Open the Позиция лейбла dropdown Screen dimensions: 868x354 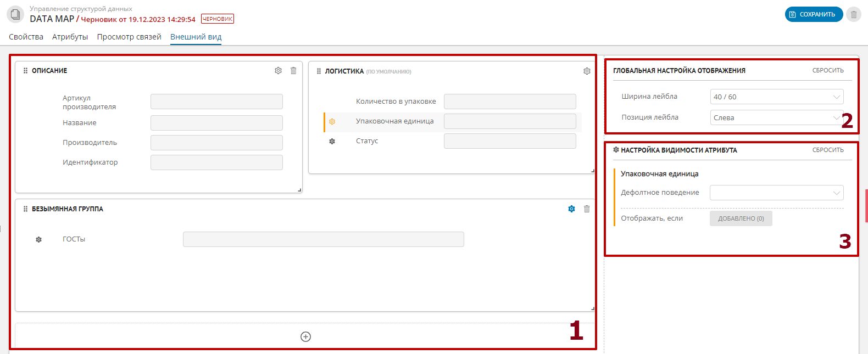[776, 118]
